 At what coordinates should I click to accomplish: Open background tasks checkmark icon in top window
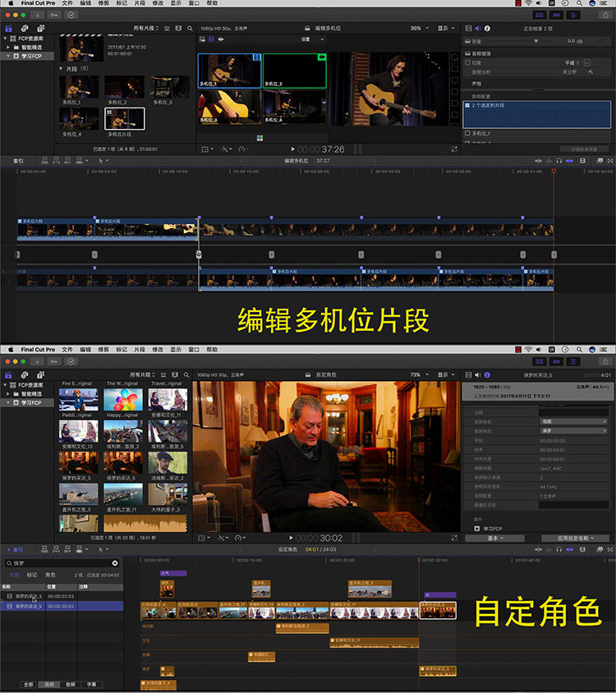(71, 15)
